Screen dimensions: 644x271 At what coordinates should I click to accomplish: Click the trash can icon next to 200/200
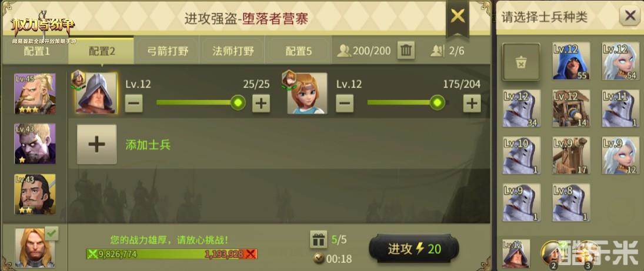click(406, 51)
